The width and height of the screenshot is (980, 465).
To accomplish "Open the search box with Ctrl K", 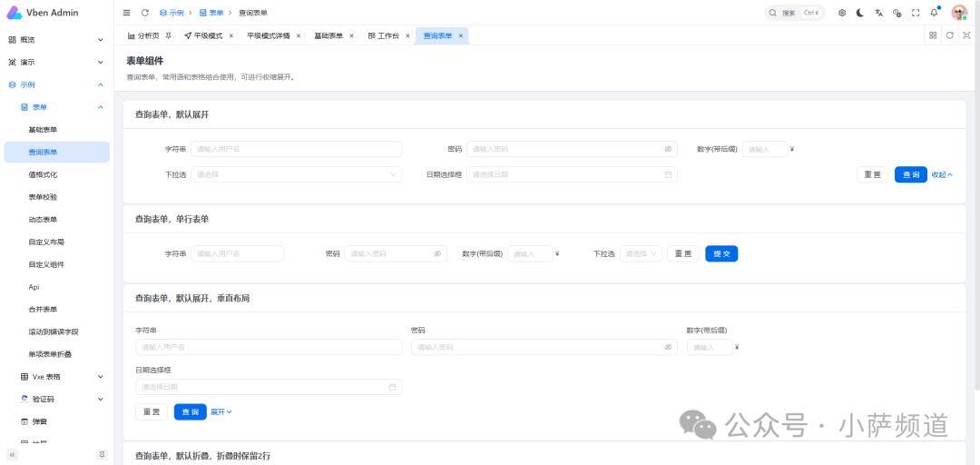I will [x=795, y=13].
